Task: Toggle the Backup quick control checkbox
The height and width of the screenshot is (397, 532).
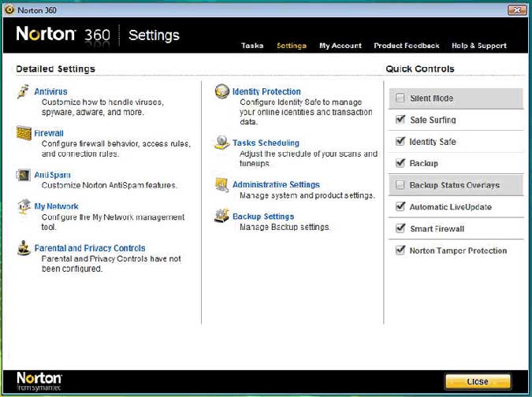Action: (400, 163)
